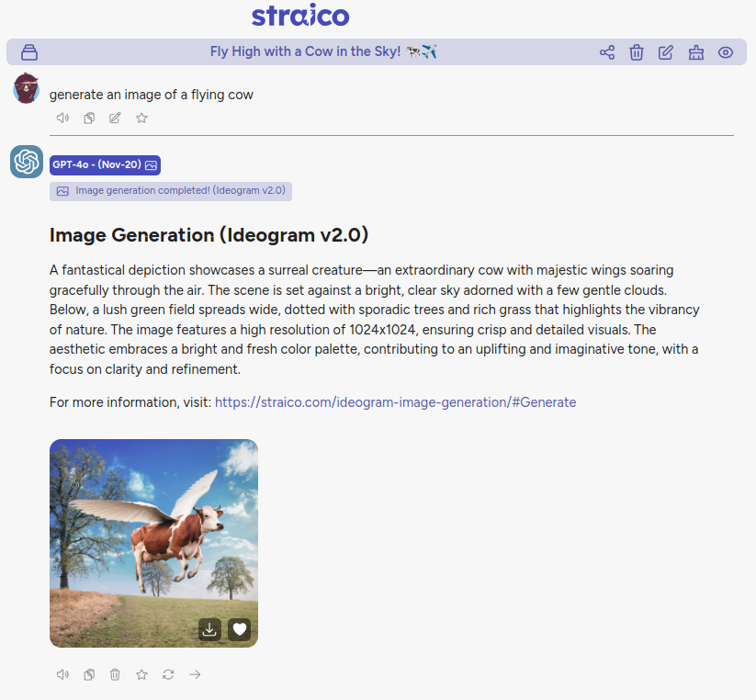Viewport: 756px width, 700px height.
Task: Click the Image generation completed status chip
Action: pyautogui.click(x=171, y=191)
